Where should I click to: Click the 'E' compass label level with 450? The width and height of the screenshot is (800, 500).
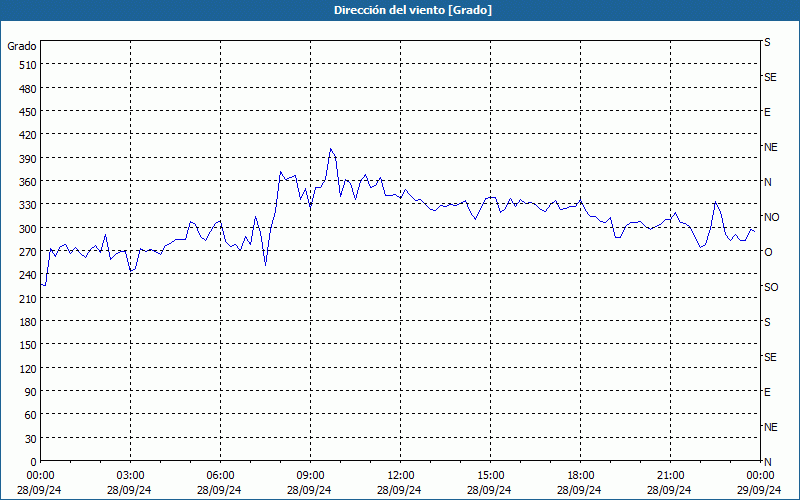pyautogui.click(x=767, y=112)
